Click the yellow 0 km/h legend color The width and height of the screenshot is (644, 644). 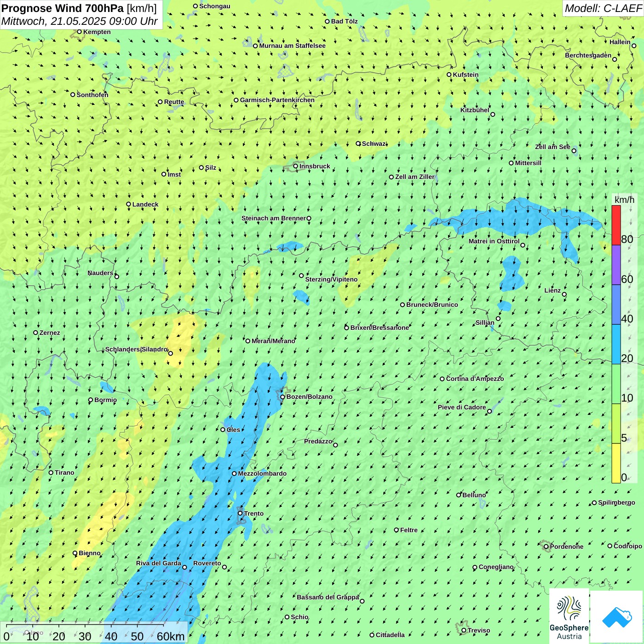pyautogui.click(x=616, y=463)
